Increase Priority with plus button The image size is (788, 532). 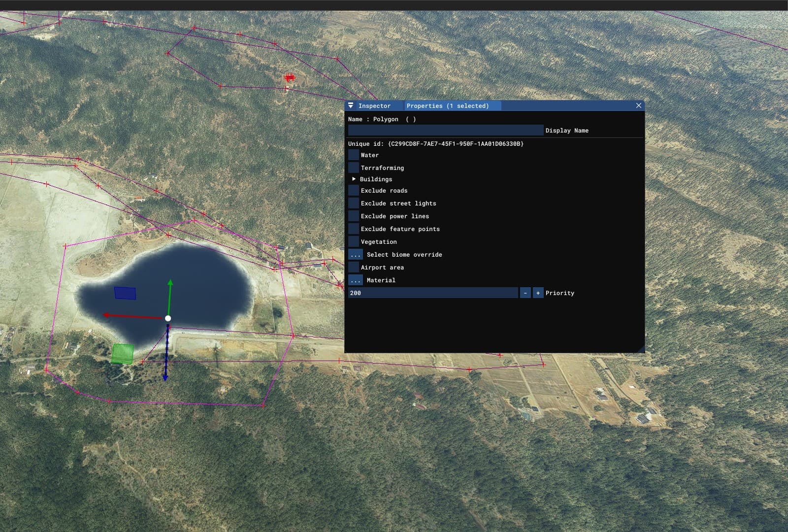(x=538, y=293)
